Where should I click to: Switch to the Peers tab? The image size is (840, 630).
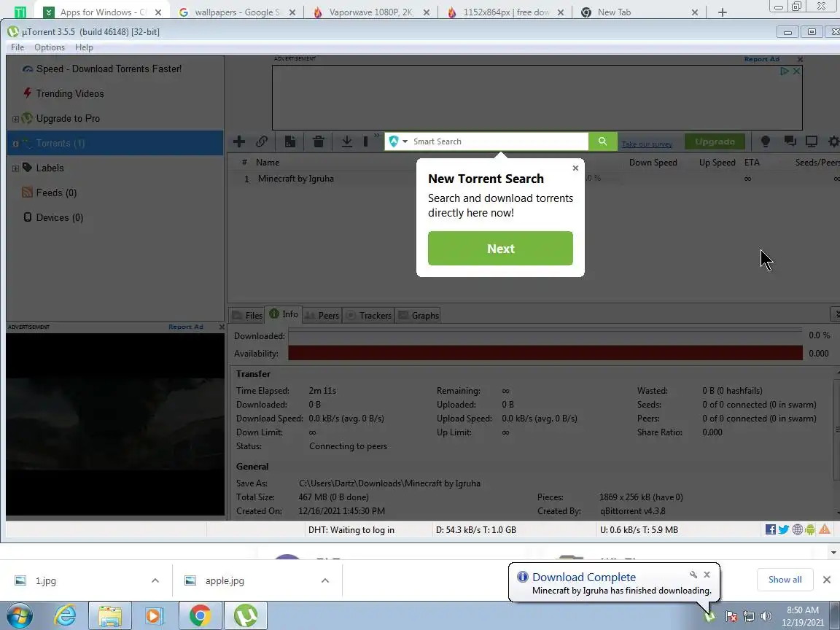click(322, 316)
